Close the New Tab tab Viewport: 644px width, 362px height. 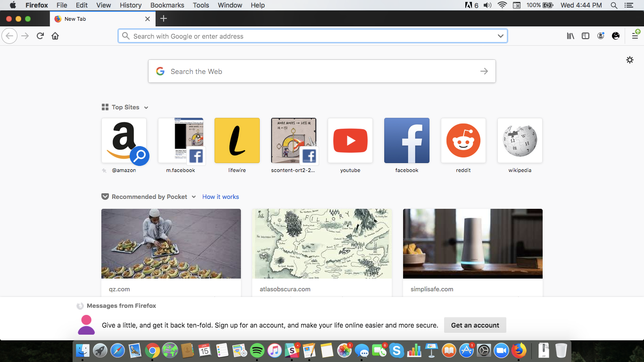pyautogui.click(x=148, y=19)
